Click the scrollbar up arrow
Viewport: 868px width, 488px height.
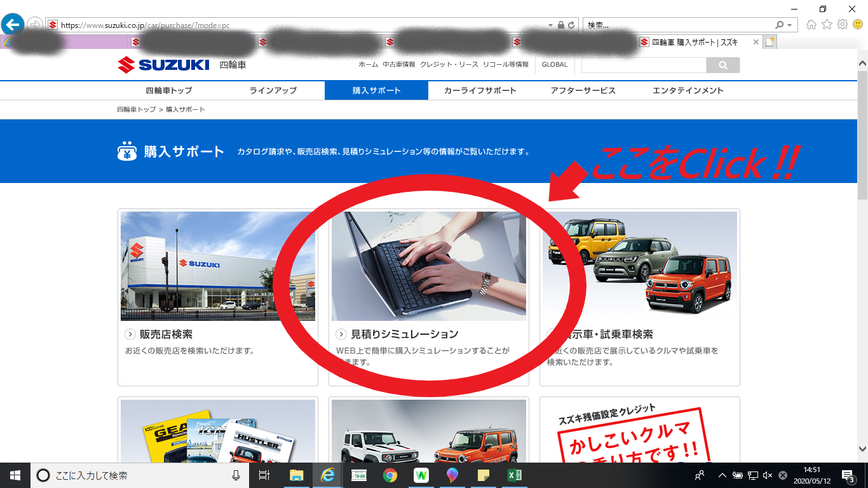coord(862,64)
